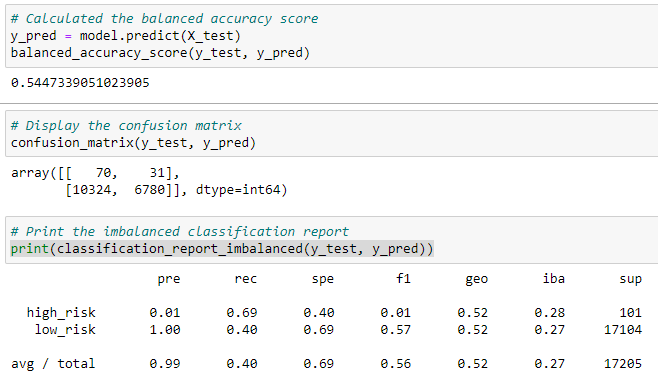This screenshot has height=387, width=658.
Task: Click the confusion_matrix(y_test, y_pred) code line
Action: 133,143
